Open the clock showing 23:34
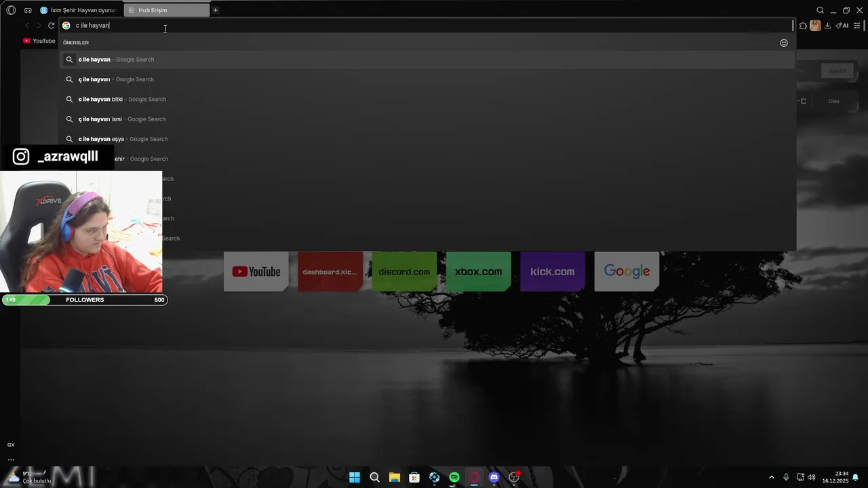868x488 pixels. (835, 477)
